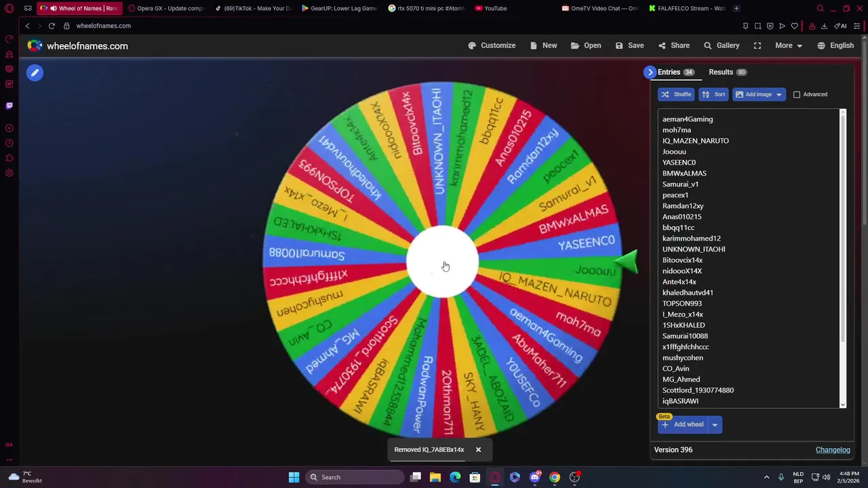Switch to the Opera GX Update tab
Screen dimensions: 868x488
click(167, 8)
